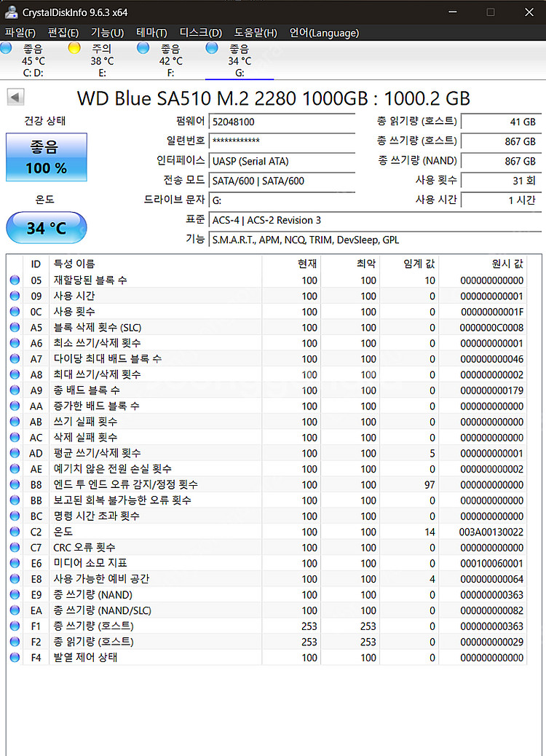Viewport: 546px width, 756px height.
Task: Click the 좋음 100 % health status button
Action: 47,157
